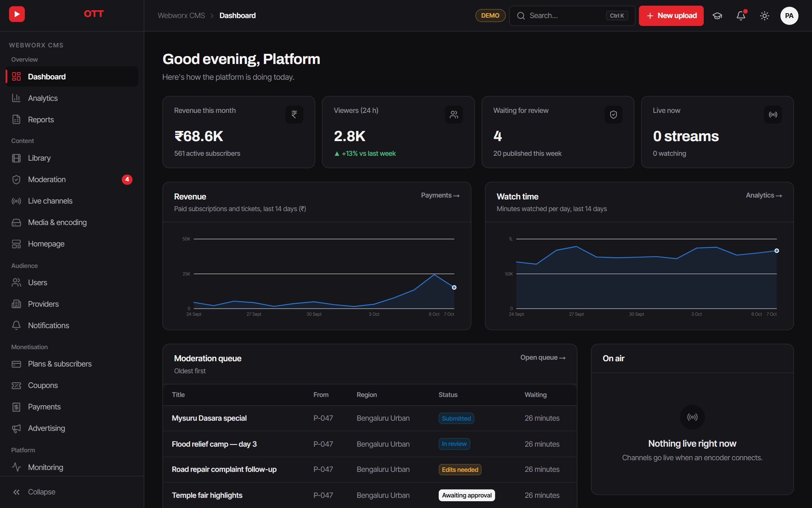Open the Moderation sidebar item
The width and height of the screenshot is (812, 508).
click(72, 179)
